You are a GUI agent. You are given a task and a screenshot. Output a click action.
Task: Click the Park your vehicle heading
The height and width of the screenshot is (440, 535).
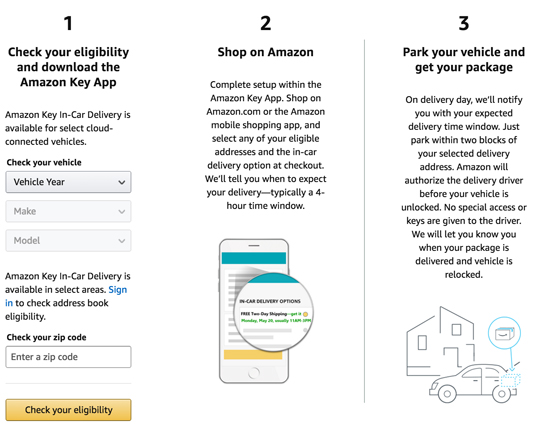tap(464, 60)
